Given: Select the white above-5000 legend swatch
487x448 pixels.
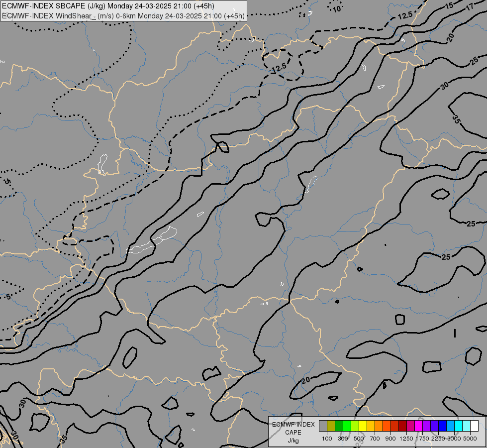Looking at the screenshot, I should [475, 426].
